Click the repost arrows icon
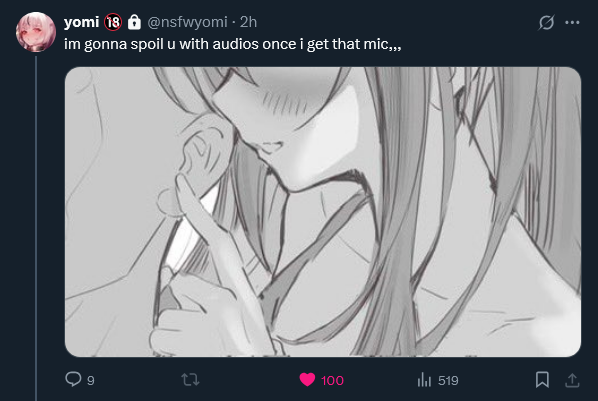 [190, 380]
